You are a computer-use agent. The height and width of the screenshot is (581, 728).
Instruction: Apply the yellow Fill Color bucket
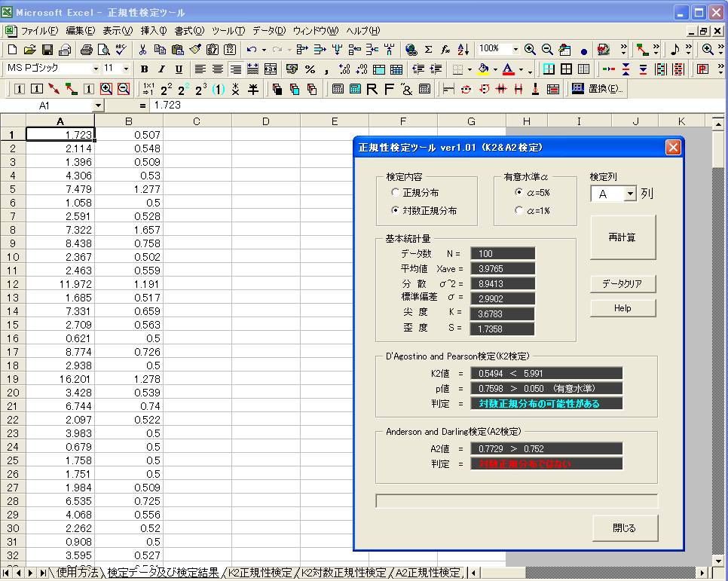coord(483,69)
